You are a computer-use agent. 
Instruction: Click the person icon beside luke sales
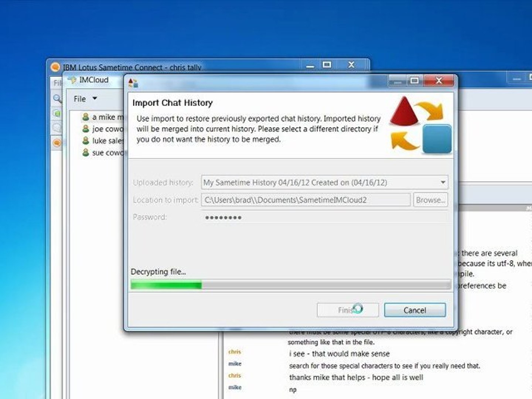(x=86, y=141)
